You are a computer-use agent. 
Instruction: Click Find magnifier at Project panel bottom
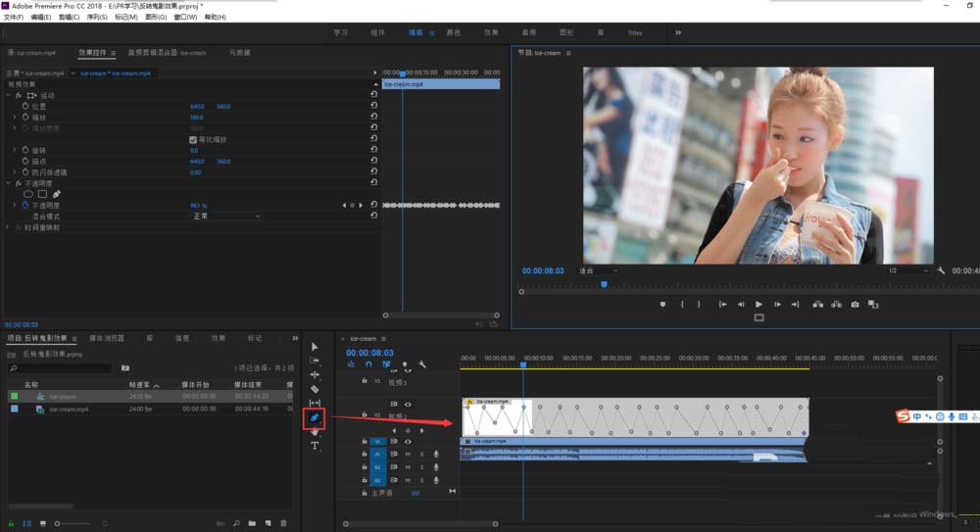point(236,523)
